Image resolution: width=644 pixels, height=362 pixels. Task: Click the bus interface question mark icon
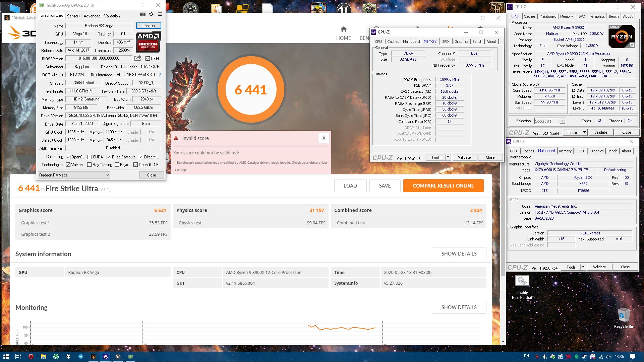tap(160, 75)
